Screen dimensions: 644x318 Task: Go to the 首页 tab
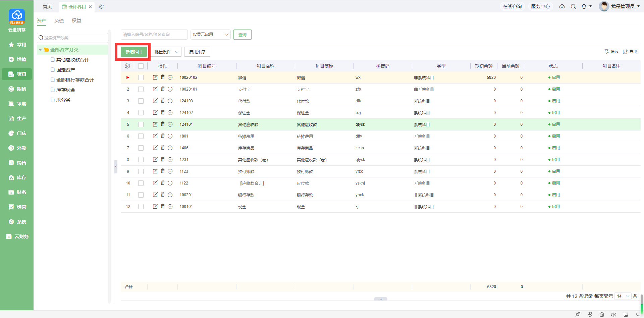tap(47, 6)
